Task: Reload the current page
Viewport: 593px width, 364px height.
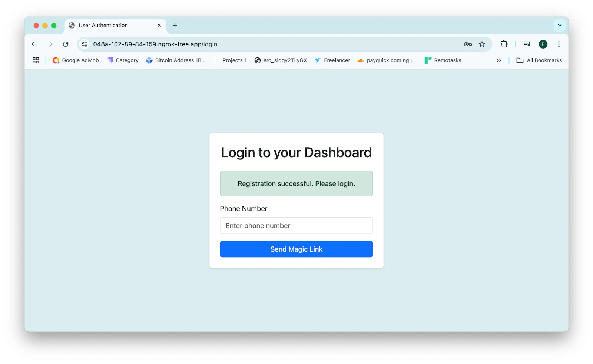Action: (x=66, y=44)
